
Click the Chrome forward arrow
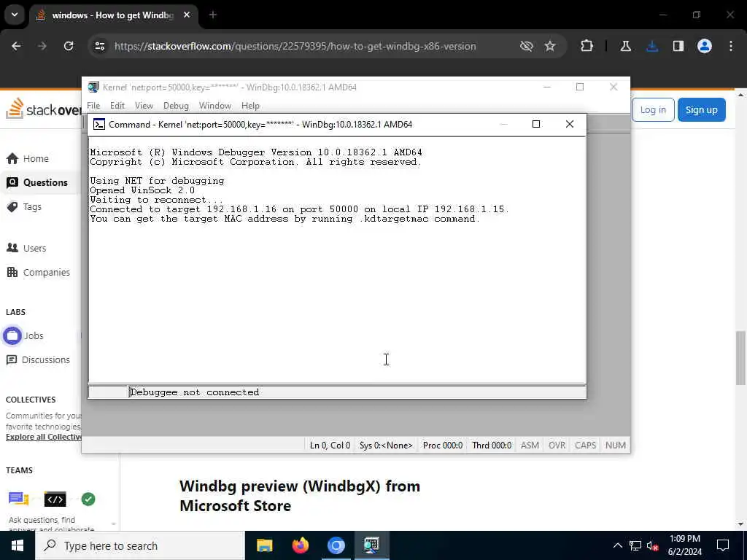point(42,46)
